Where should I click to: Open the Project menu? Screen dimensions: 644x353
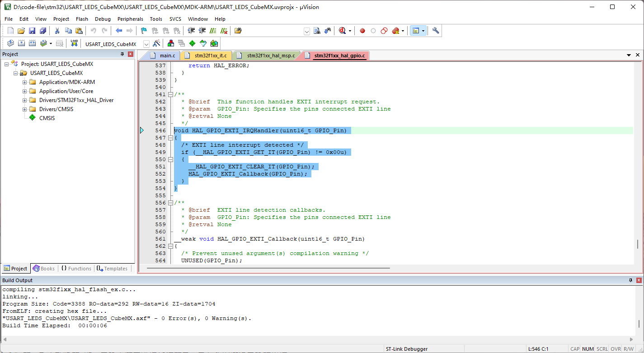(61, 19)
